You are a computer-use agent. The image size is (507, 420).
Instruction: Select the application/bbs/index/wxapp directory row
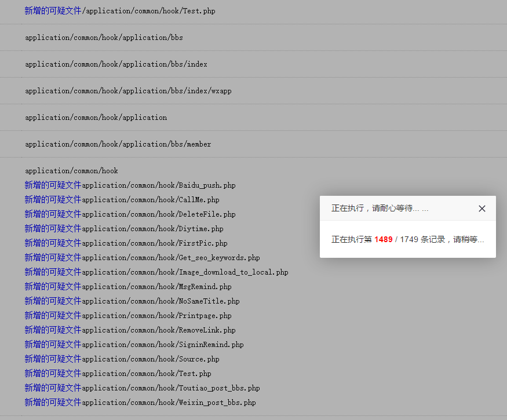click(128, 91)
